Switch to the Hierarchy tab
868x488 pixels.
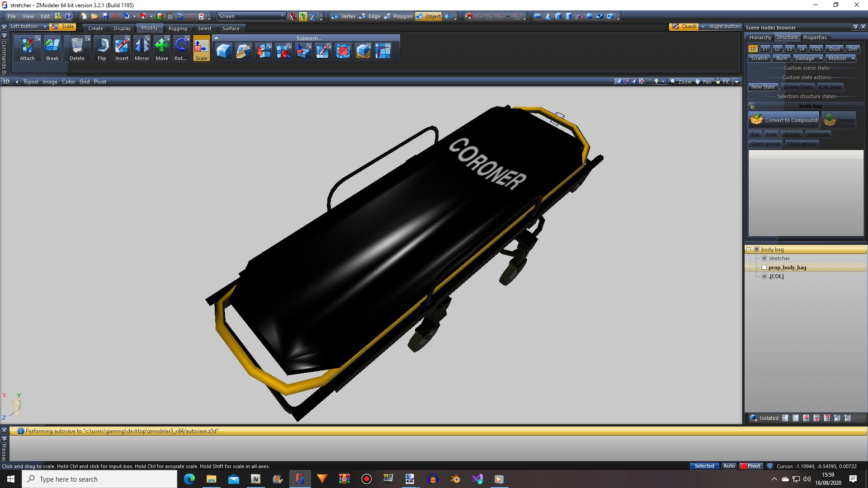[759, 38]
